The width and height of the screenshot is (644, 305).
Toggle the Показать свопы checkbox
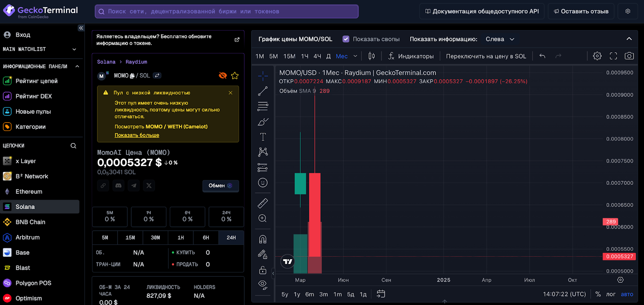pos(346,39)
